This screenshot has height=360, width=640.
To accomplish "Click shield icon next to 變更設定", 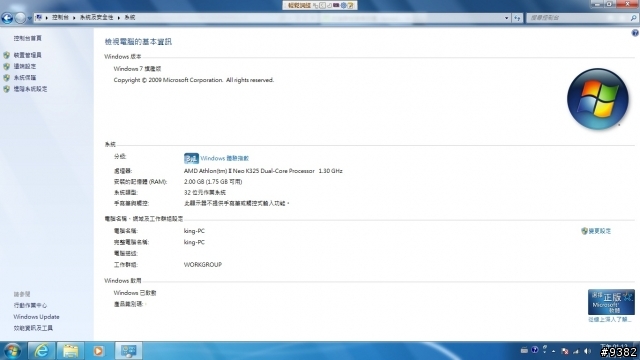I will [x=584, y=231].
